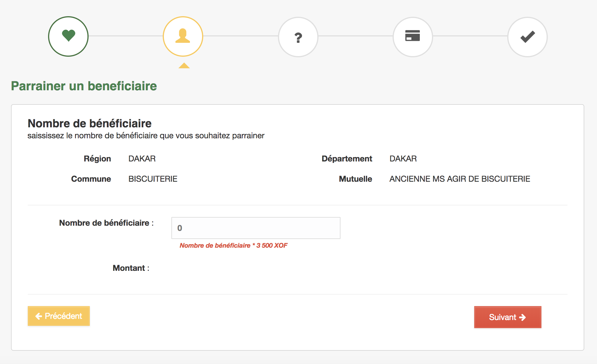Click the Parrainer un beneficiaire page title
This screenshot has height=364, width=597.
pos(84,86)
